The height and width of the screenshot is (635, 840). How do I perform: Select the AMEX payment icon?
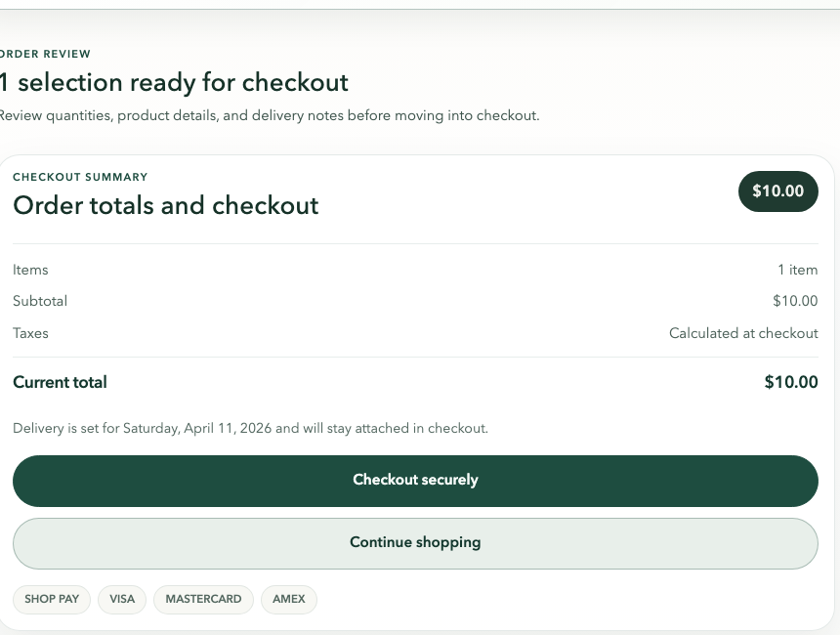(288, 599)
